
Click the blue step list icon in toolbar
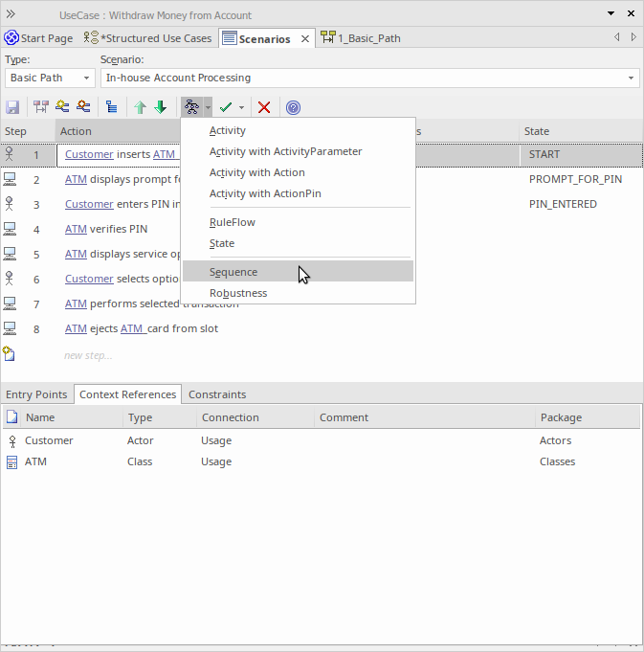point(111,108)
